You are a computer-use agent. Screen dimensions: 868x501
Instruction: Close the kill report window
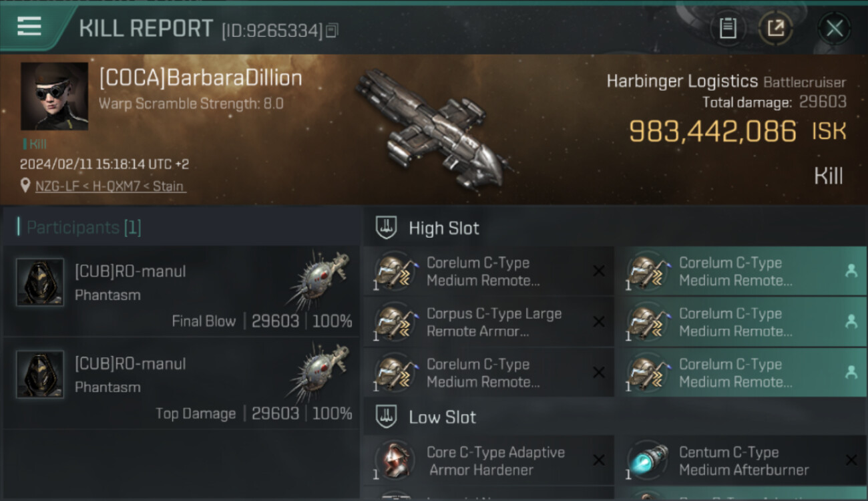[834, 29]
